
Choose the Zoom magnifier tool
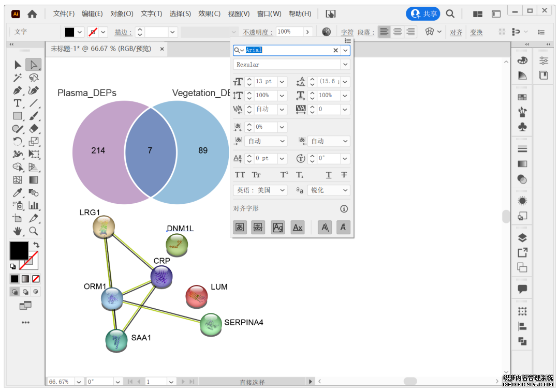pos(34,231)
